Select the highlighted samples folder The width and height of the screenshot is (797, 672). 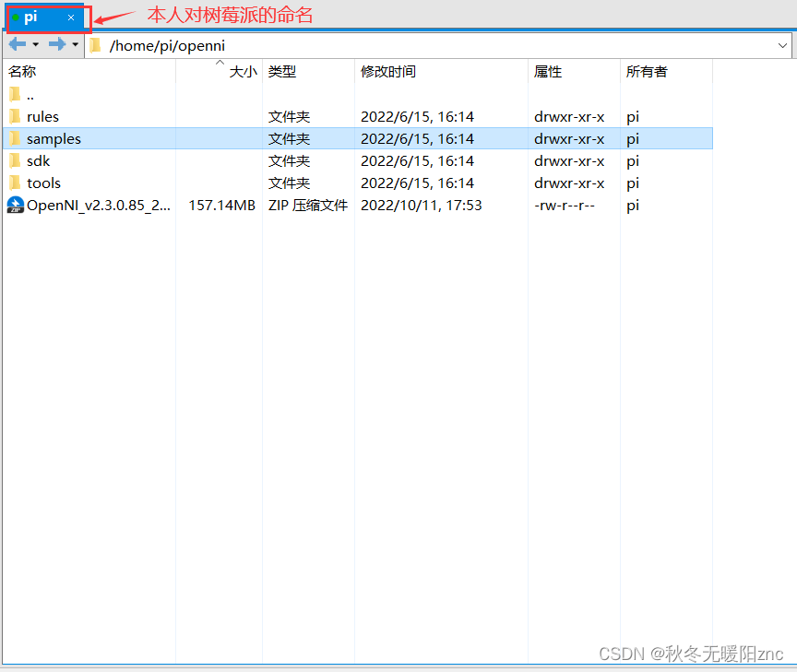[54, 138]
